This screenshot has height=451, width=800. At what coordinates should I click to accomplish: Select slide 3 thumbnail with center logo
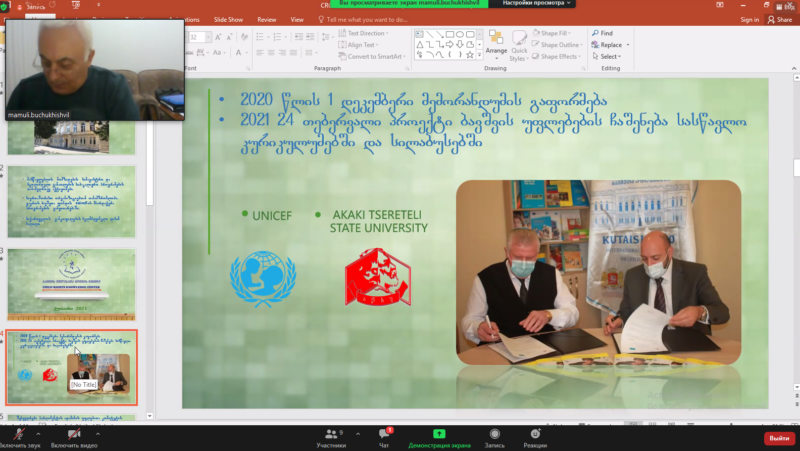[71, 284]
